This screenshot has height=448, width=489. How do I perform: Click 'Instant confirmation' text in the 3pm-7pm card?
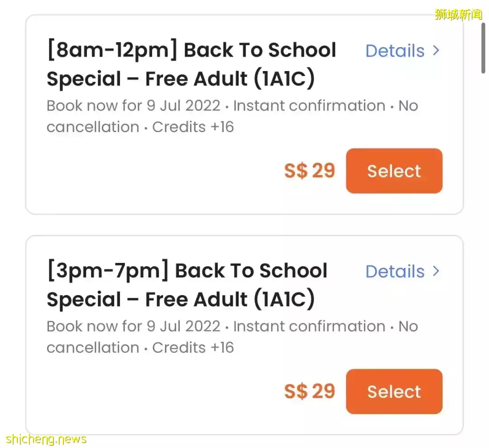309,326
